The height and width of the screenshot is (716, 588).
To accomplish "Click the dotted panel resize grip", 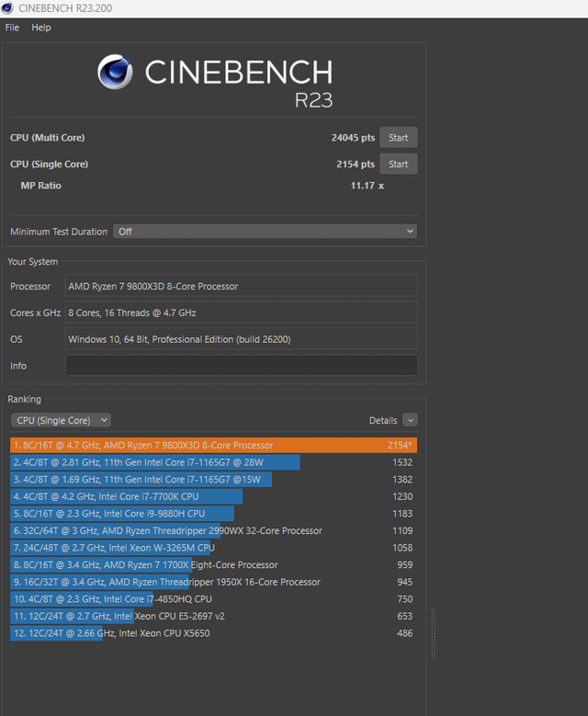I will pos(433,632).
